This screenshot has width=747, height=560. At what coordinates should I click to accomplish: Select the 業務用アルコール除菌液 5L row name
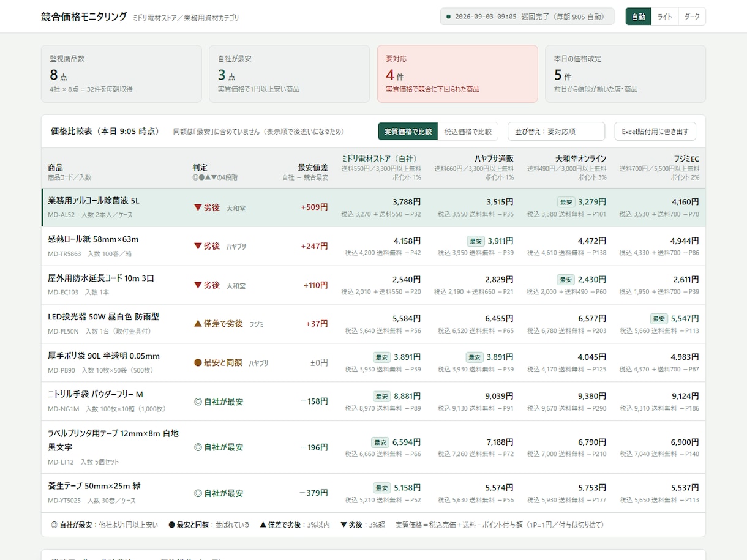(x=94, y=200)
